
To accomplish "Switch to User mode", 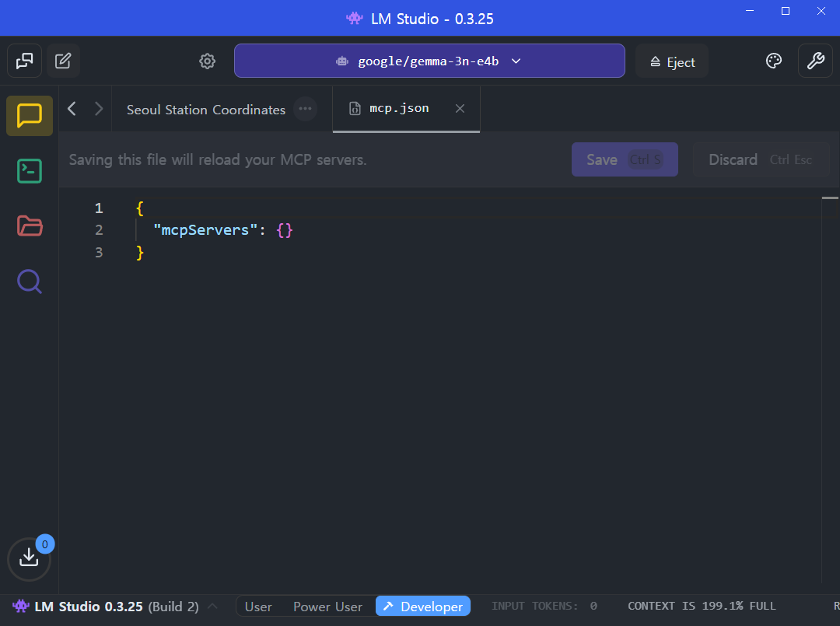I will pos(258,607).
